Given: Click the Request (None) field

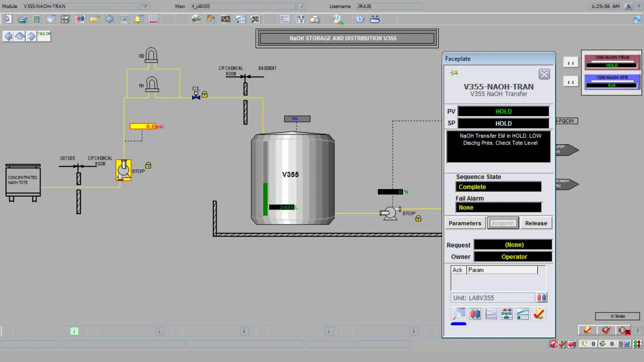Looking at the screenshot, I should click(513, 245).
